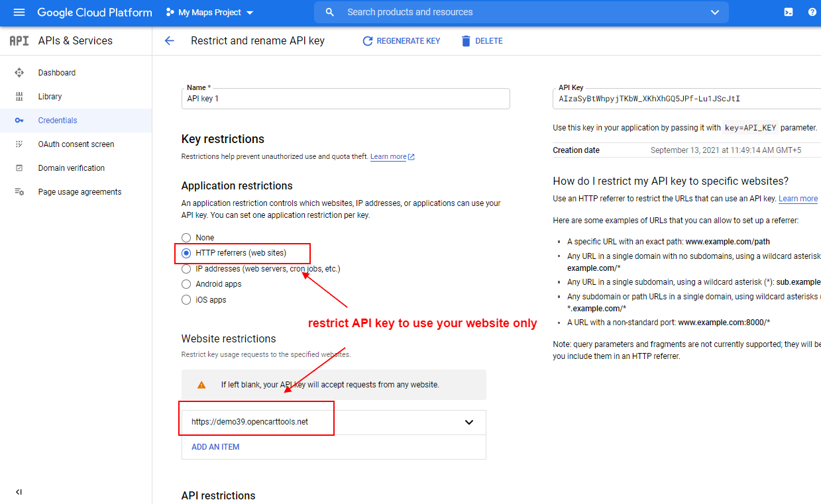Select the Android apps restriction
The height and width of the screenshot is (504, 821).
coord(186,284)
